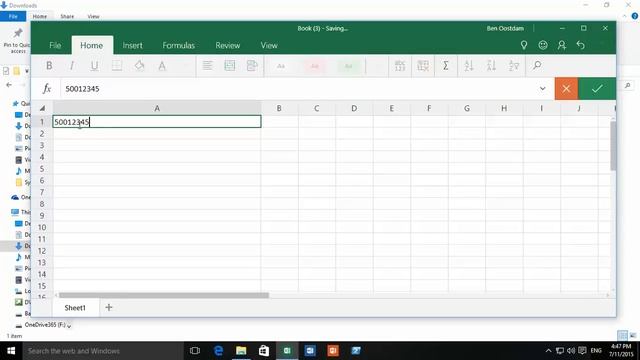This screenshot has height=360, width=640.
Task: Select column B header
Action: pyautogui.click(x=279, y=108)
